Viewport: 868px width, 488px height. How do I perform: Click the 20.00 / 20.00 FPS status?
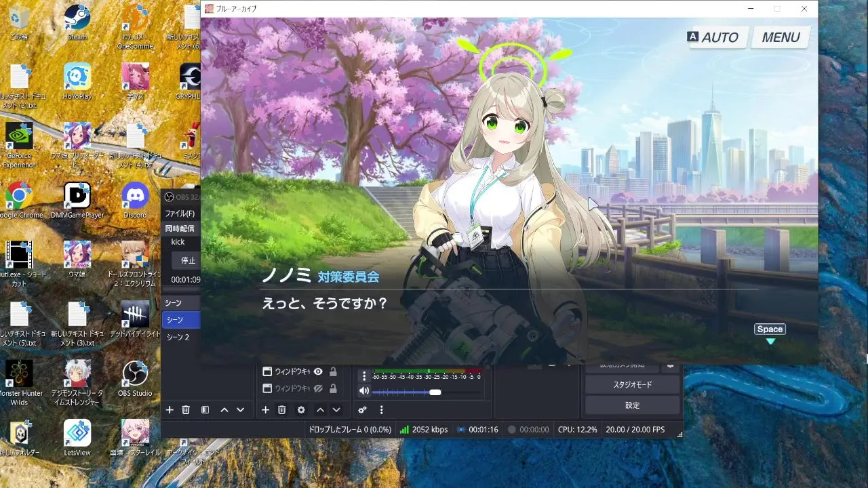coord(635,430)
